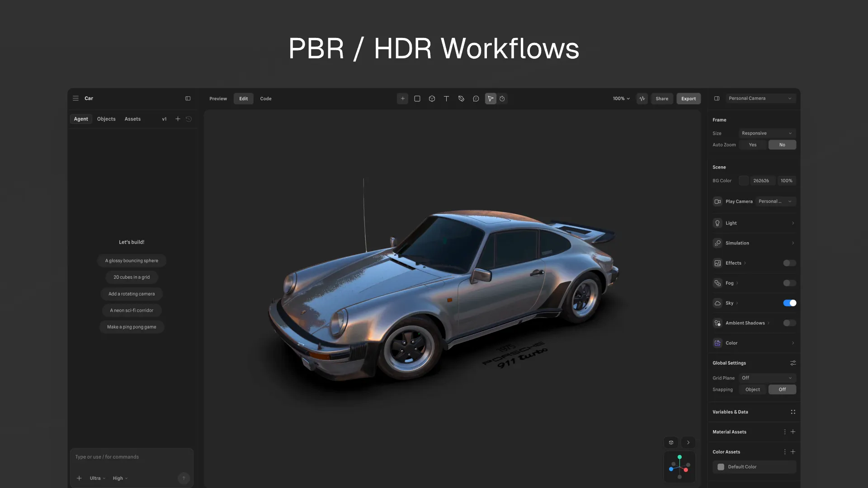This screenshot has height=488, width=868.
Task: Click the Play Camera video icon
Action: pyautogui.click(x=717, y=202)
